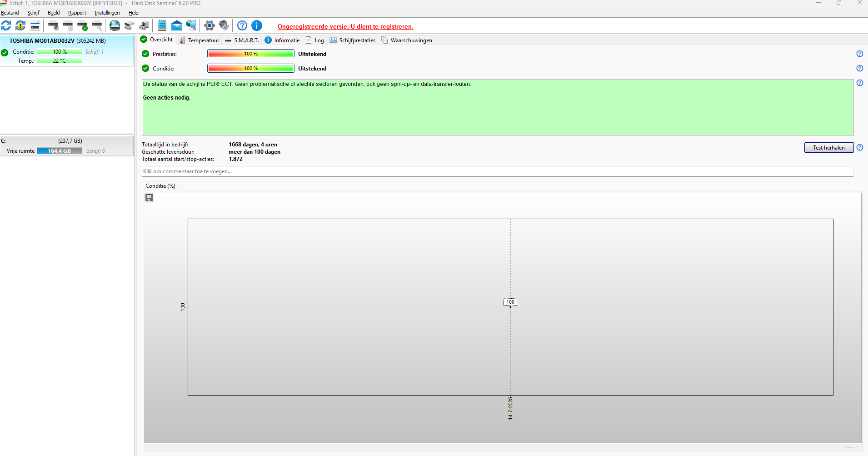The width and height of the screenshot is (868, 456).
Task: Switch to the Temperatuur tab
Action: click(199, 40)
